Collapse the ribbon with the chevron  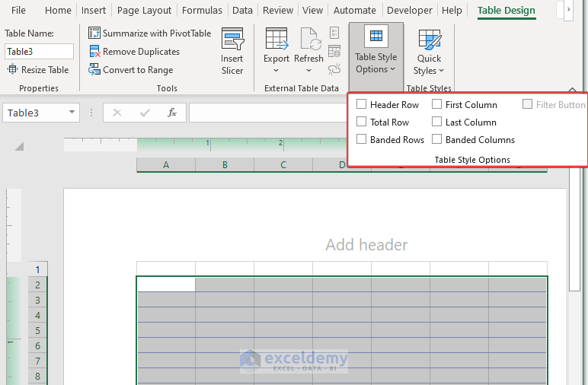click(x=572, y=90)
